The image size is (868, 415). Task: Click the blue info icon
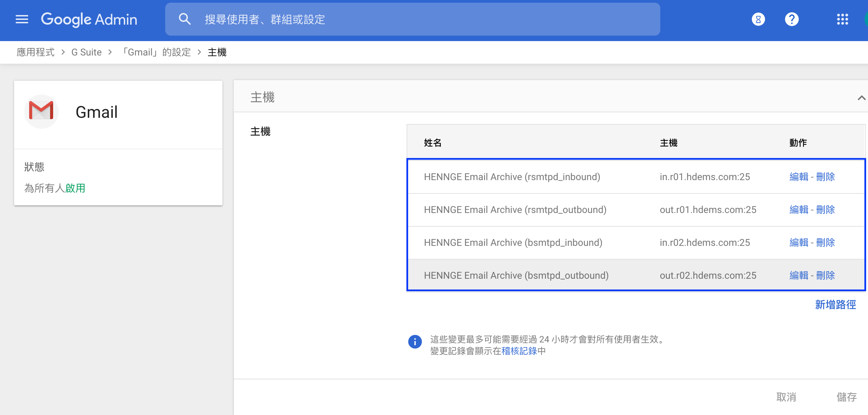pyautogui.click(x=415, y=341)
